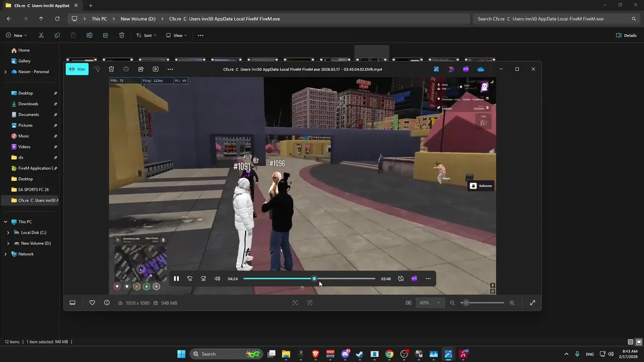
Task: Rotate the video using the rotate icon
Action: (97, 69)
